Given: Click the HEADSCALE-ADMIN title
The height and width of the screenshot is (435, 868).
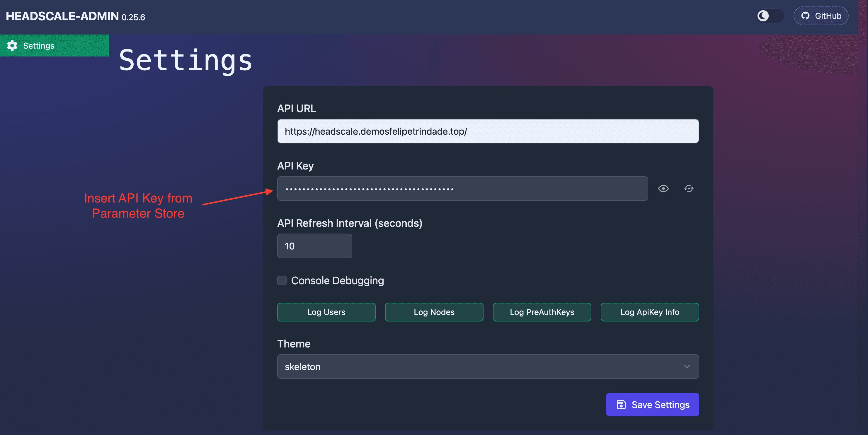Looking at the screenshot, I should pos(62,16).
